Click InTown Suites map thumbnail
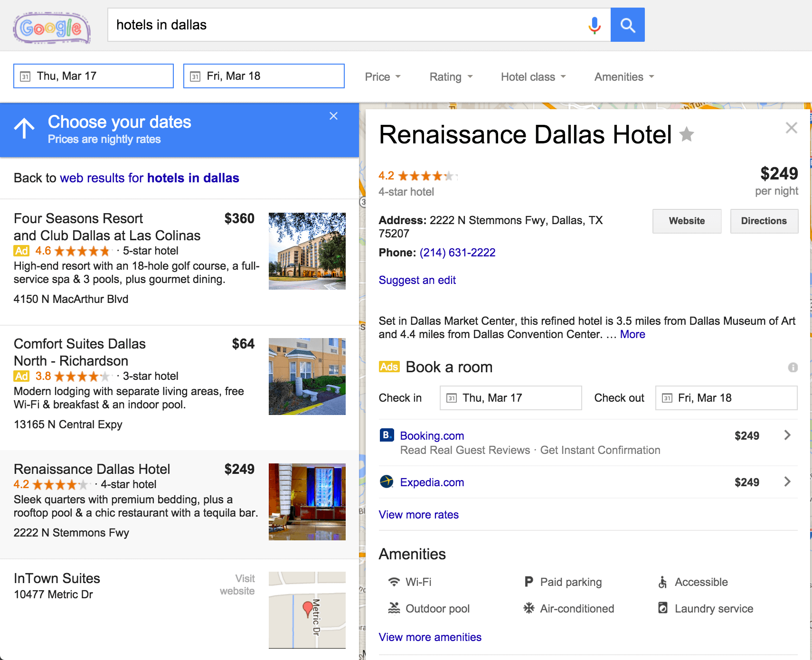The image size is (812, 660). pyautogui.click(x=307, y=610)
